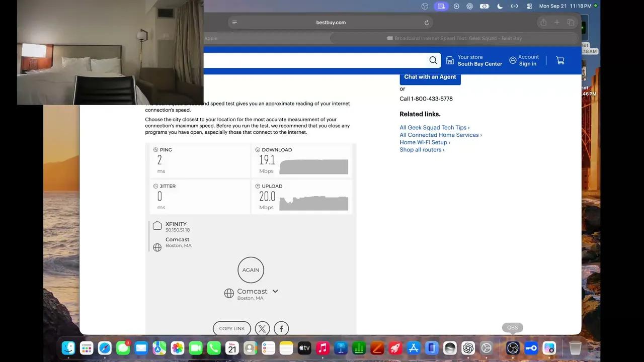The image size is (644, 362).
Task: Click the Safari address bar showing bestbuy.com
Action: (331, 23)
